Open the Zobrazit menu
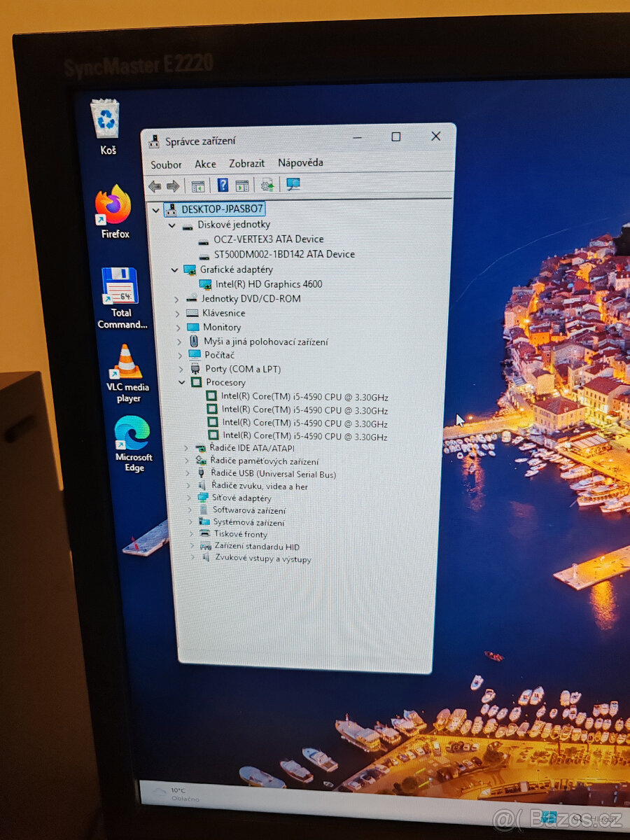 point(246,163)
